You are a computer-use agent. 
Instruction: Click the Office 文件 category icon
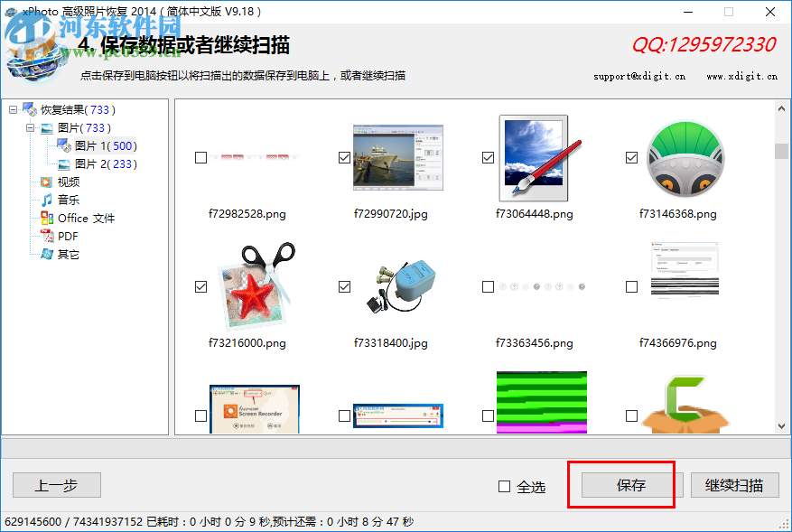point(47,218)
